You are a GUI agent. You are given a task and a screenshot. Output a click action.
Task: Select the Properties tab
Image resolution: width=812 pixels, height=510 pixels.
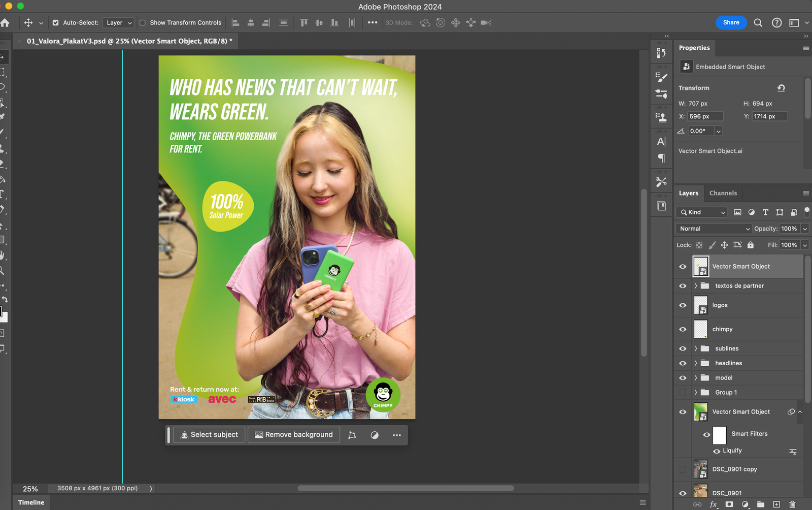[694, 48]
